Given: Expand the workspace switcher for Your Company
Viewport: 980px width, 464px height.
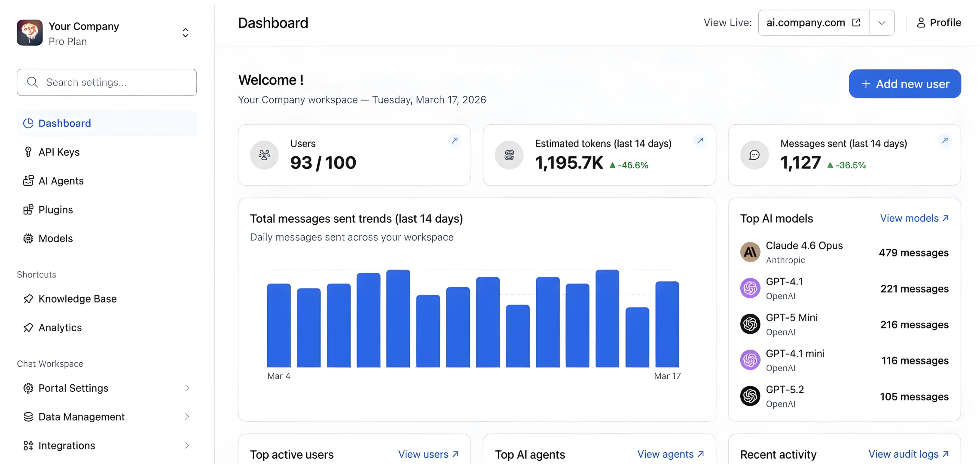Looking at the screenshot, I should point(185,33).
